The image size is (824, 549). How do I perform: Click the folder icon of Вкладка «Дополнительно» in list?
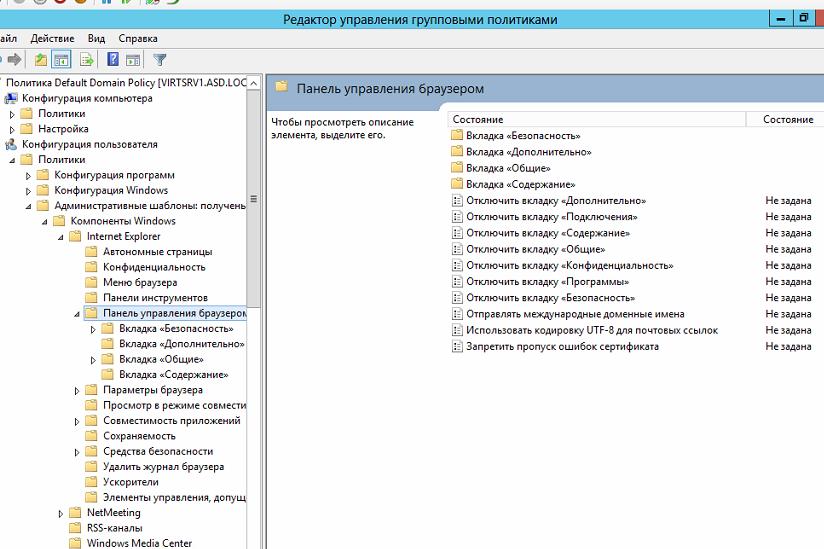(x=457, y=152)
